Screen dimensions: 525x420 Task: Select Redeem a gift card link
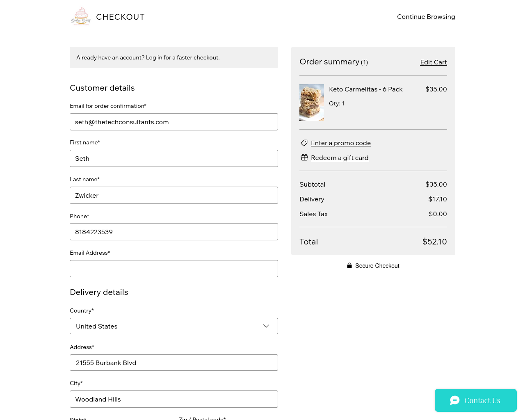pyautogui.click(x=340, y=157)
